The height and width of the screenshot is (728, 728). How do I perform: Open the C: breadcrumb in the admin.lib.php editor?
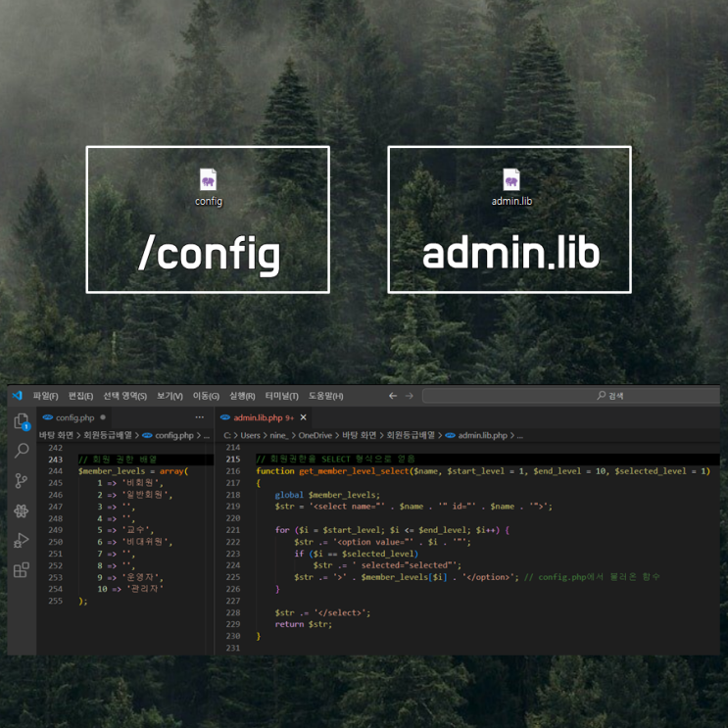(x=226, y=435)
